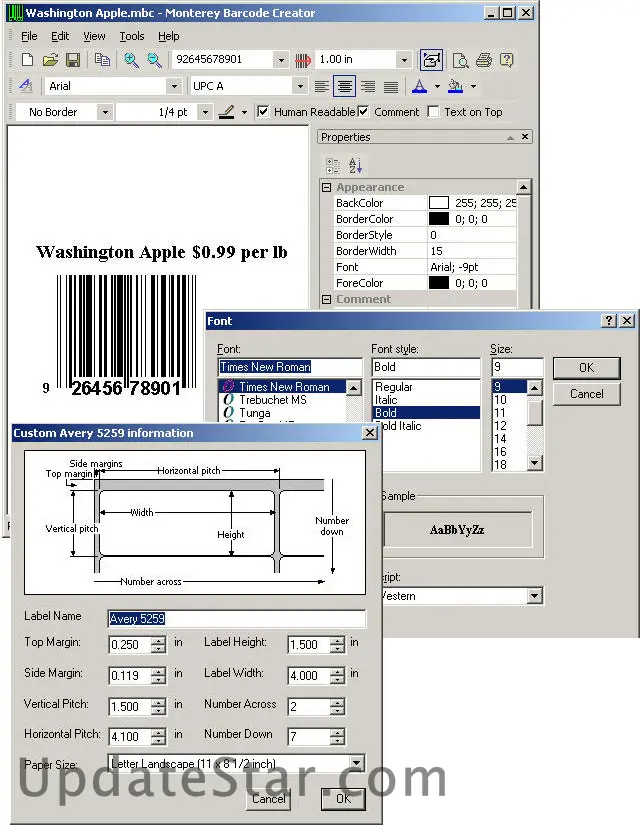Screen dimensions: 640x825
Task: Select size 12 in size list
Action: tap(500, 426)
